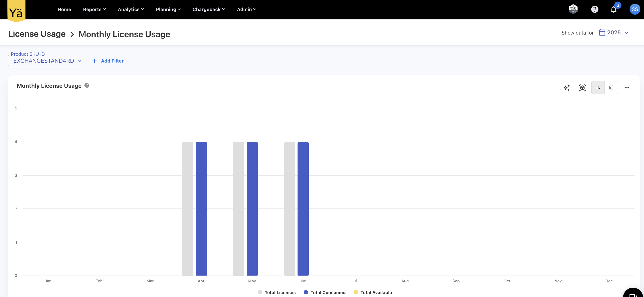Open the Chargeback menu
The image size is (644, 297).
coord(209,9)
